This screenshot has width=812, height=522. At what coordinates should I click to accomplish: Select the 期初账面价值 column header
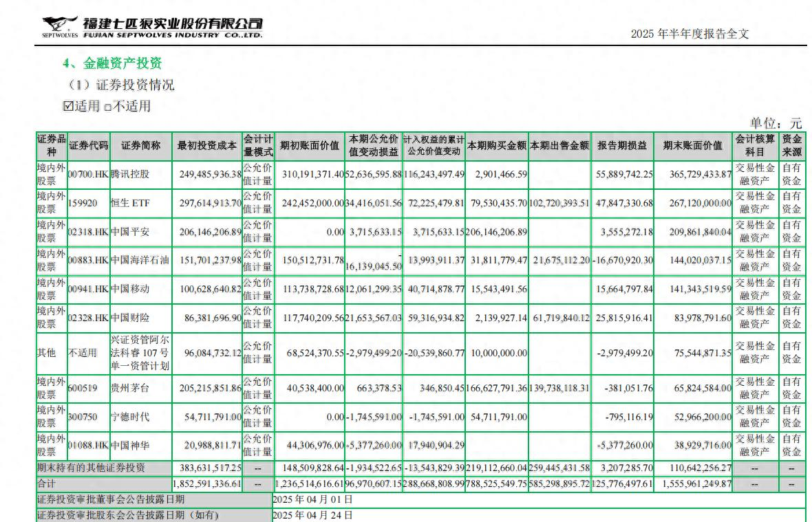click(x=310, y=146)
